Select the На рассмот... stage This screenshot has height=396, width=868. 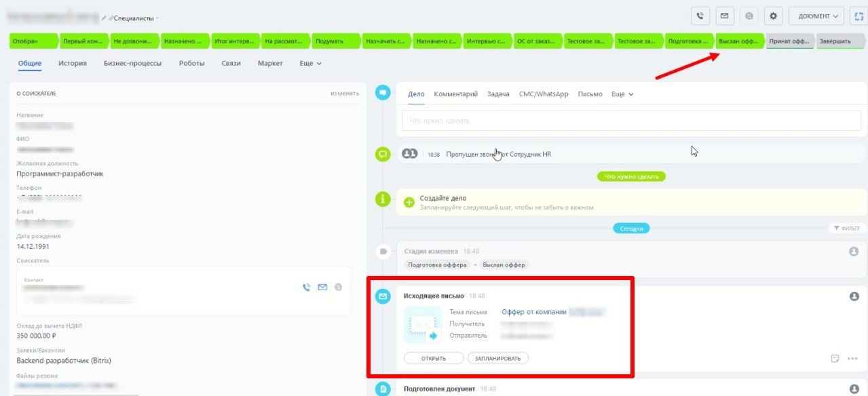pos(285,41)
